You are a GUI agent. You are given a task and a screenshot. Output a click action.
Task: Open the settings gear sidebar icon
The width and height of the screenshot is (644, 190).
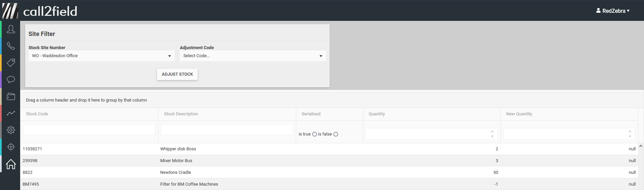(11, 130)
